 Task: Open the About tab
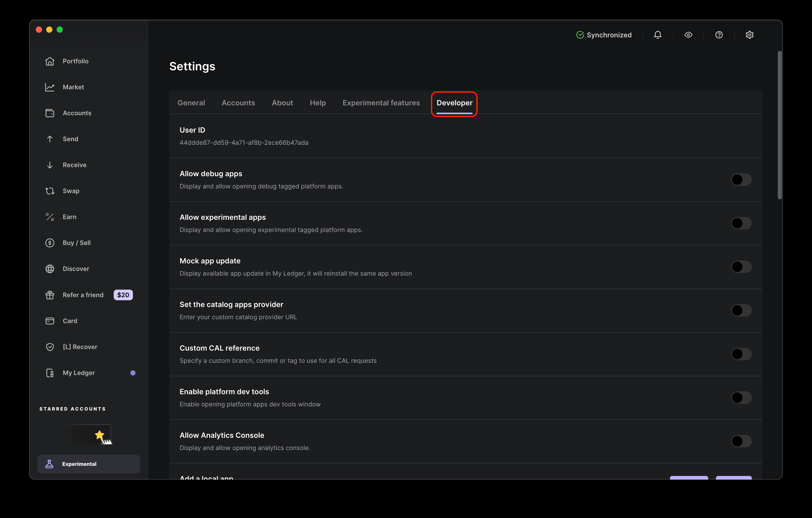(283, 103)
